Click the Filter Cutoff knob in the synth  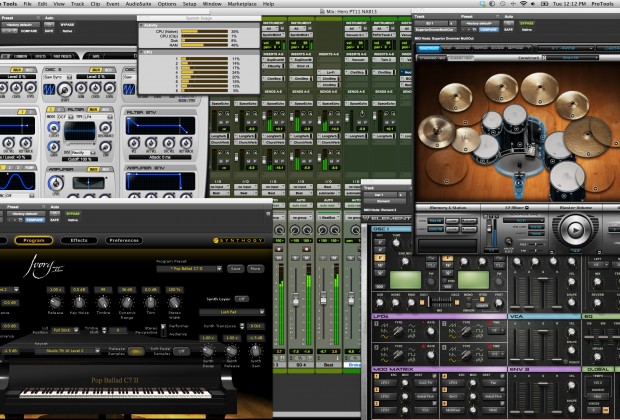[x=53, y=127]
